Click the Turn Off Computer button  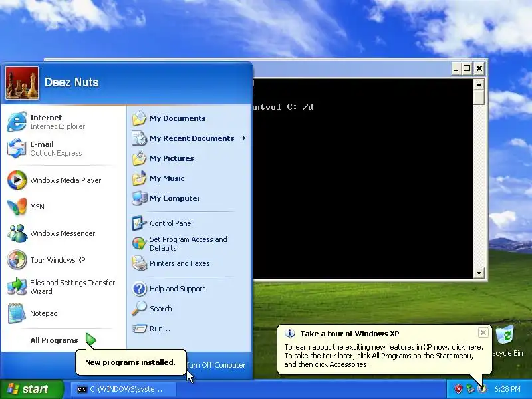pos(215,365)
